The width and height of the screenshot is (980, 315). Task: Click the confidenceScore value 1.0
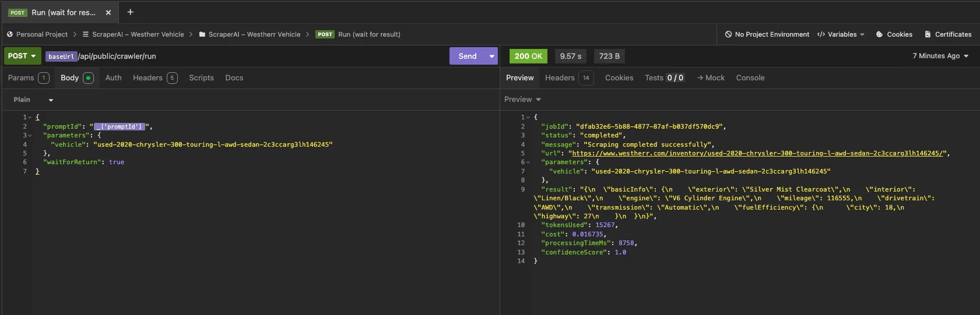pos(620,252)
